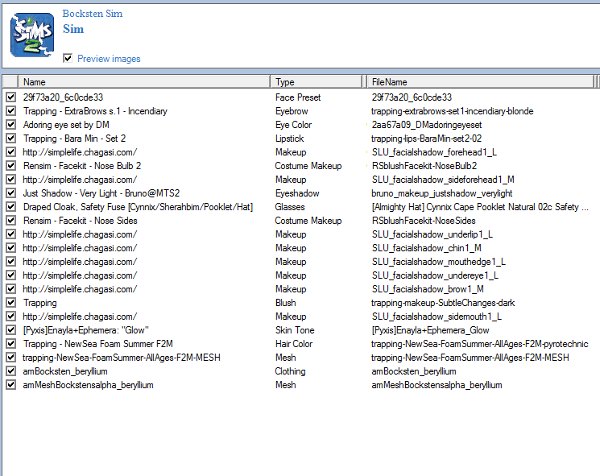Screen dimensions: 600x476
Task: Select the Skin Tone type cell
Action: [x=295, y=330]
